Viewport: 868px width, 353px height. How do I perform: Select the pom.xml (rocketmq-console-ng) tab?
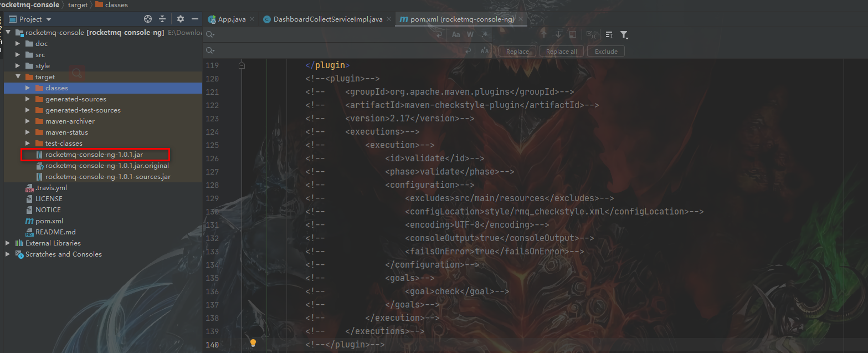pos(462,19)
